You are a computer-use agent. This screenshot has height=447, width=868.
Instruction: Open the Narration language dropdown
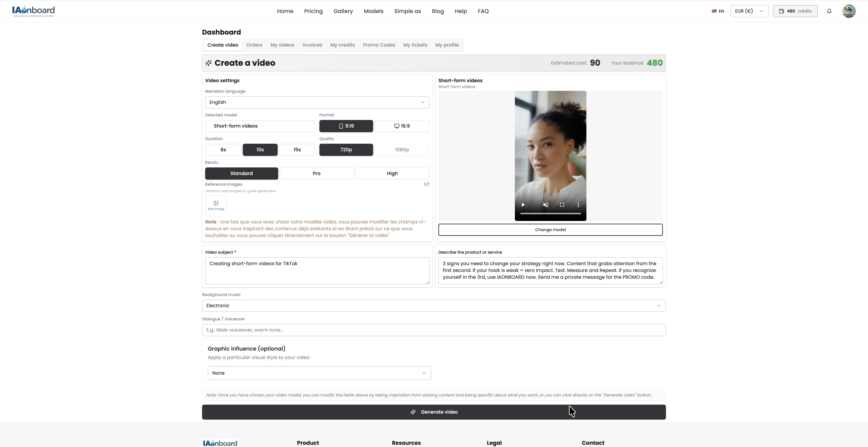click(x=317, y=102)
